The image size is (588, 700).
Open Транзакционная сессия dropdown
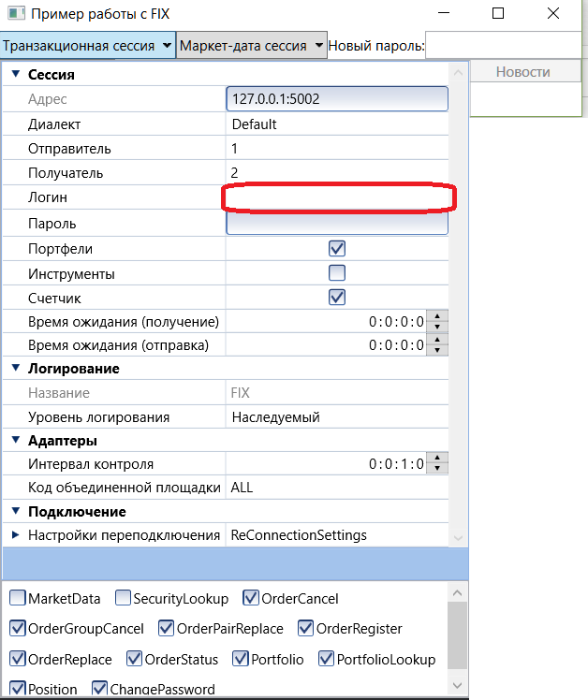88,45
